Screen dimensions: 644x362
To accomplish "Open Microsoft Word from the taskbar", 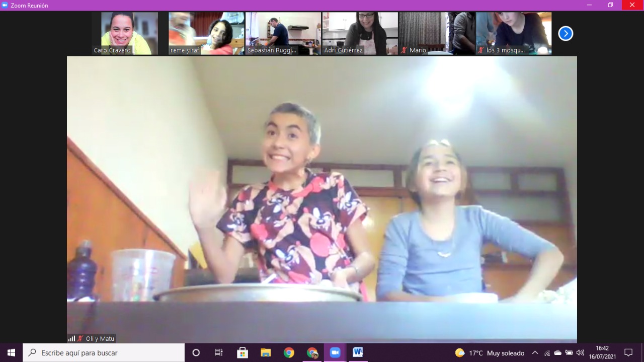I will coord(358,352).
